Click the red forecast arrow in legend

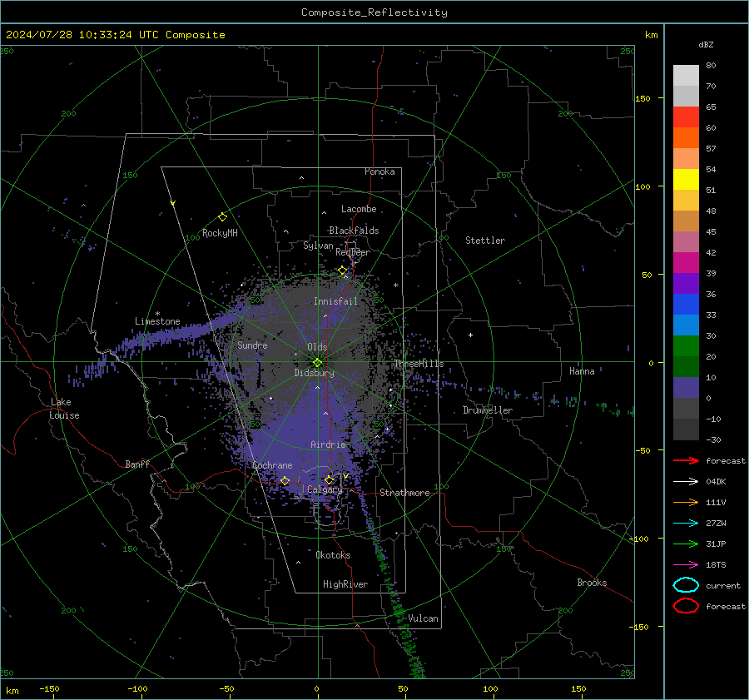pos(686,460)
